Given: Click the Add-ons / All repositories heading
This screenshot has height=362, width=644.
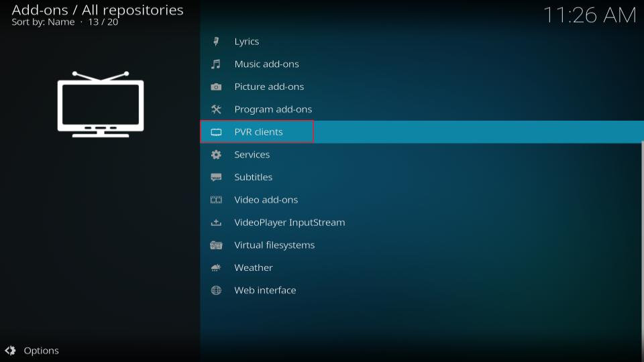Looking at the screenshot, I should pos(97,10).
